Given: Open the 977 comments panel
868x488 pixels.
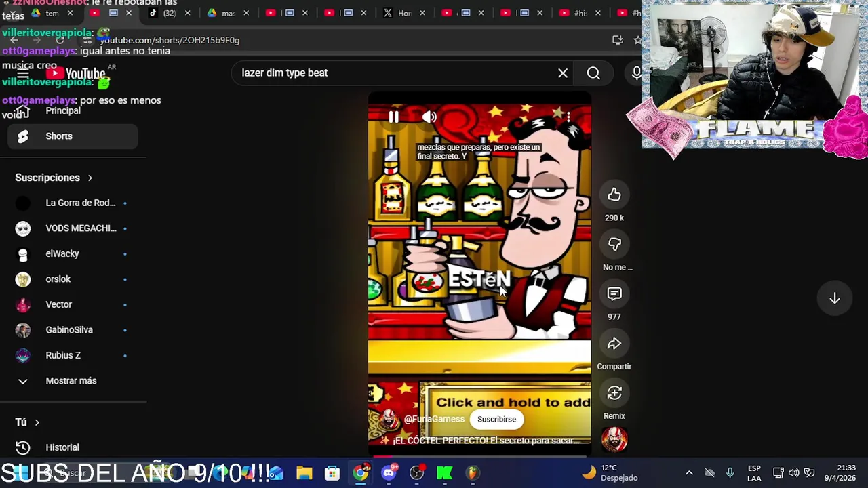Looking at the screenshot, I should tap(614, 293).
